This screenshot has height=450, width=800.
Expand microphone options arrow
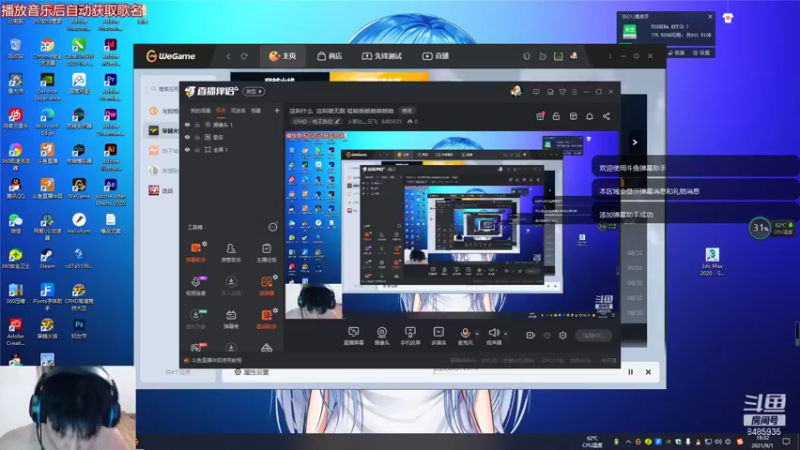477,334
